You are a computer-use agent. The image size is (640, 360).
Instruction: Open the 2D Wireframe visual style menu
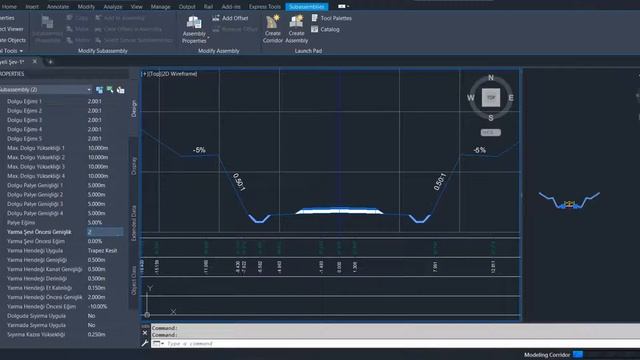coord(180,74)
